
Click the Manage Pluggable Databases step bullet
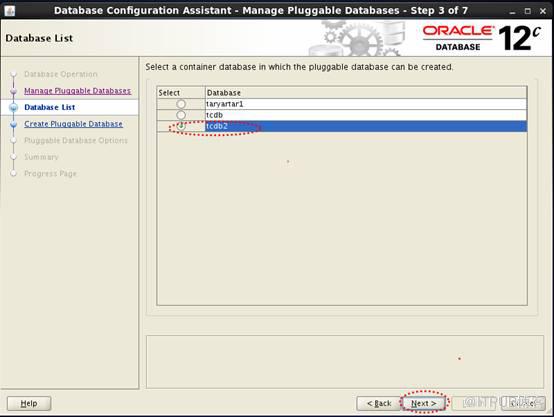click(x=14, y=91)
